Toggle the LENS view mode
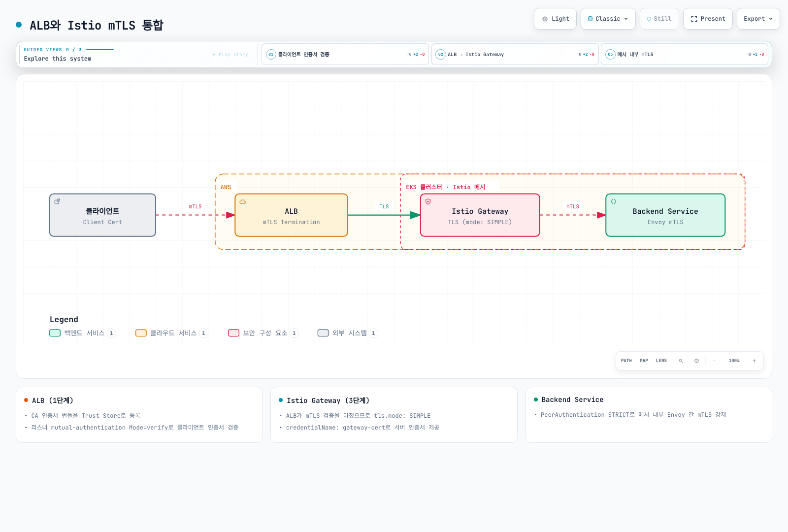This screenshot has height=532, width=788. pyautogui.click(x=661, y=361)
